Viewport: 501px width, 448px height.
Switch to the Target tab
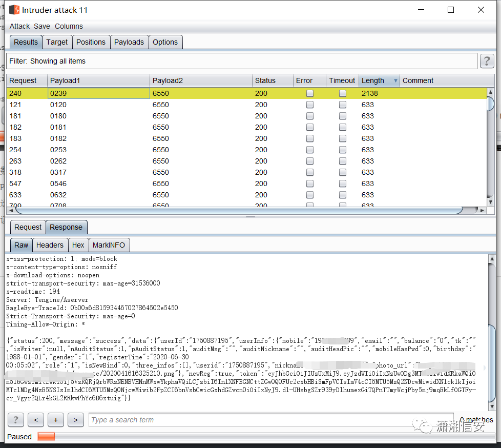57,42
